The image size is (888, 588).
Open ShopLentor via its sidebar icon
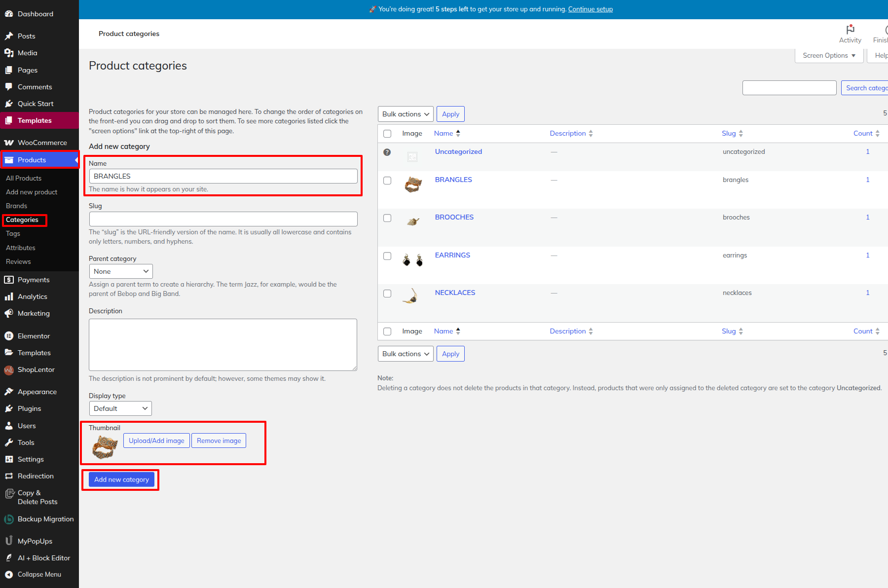tap(9, 370)
